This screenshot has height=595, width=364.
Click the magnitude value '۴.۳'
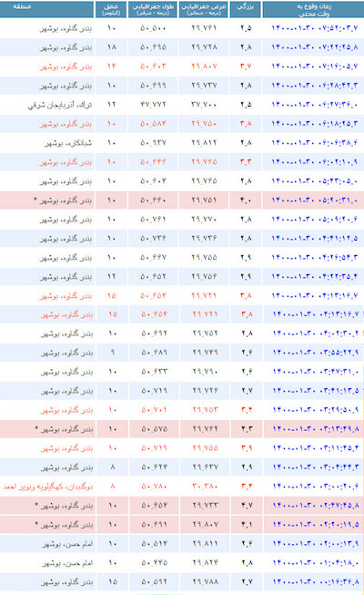tap(247, 429)
